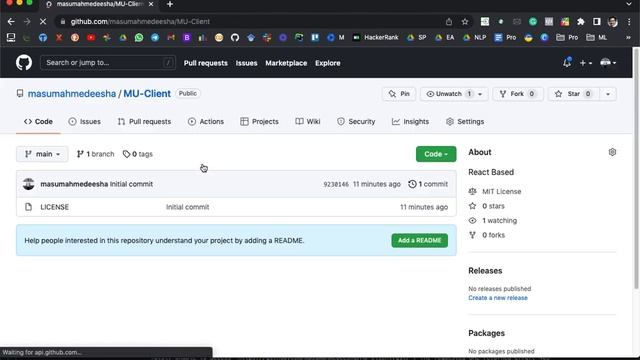View the 1 branch link
Screen dimensions: 640x360
(96, 154)
